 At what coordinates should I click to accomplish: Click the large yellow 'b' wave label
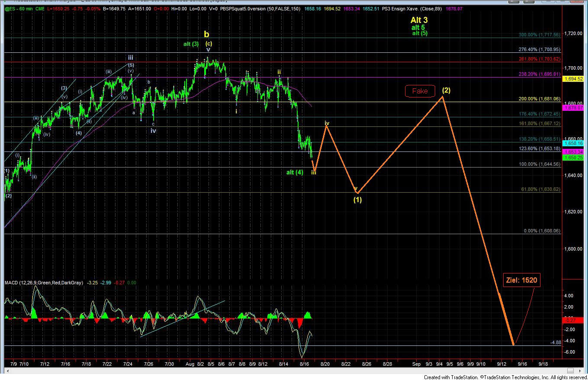pos(207,34)
